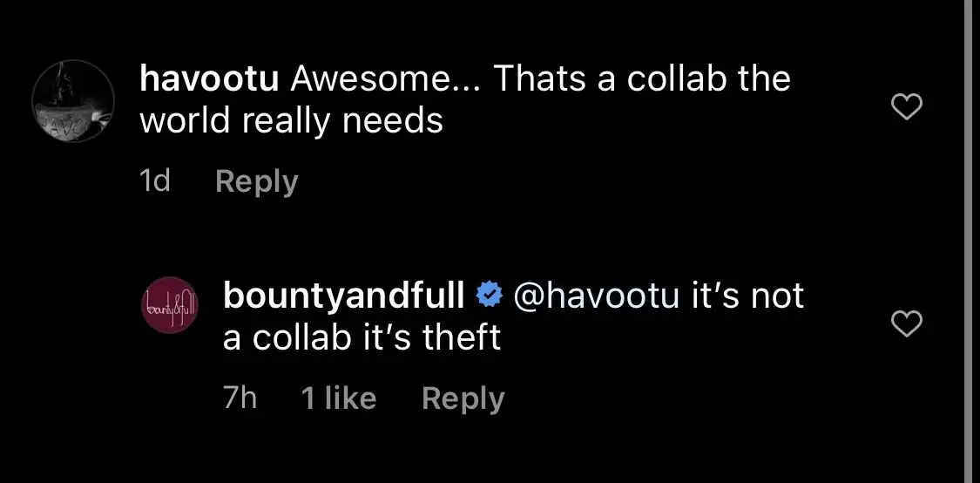Reply to bountyandfull's comment
The image size is (980, 483).
[463, 398]
